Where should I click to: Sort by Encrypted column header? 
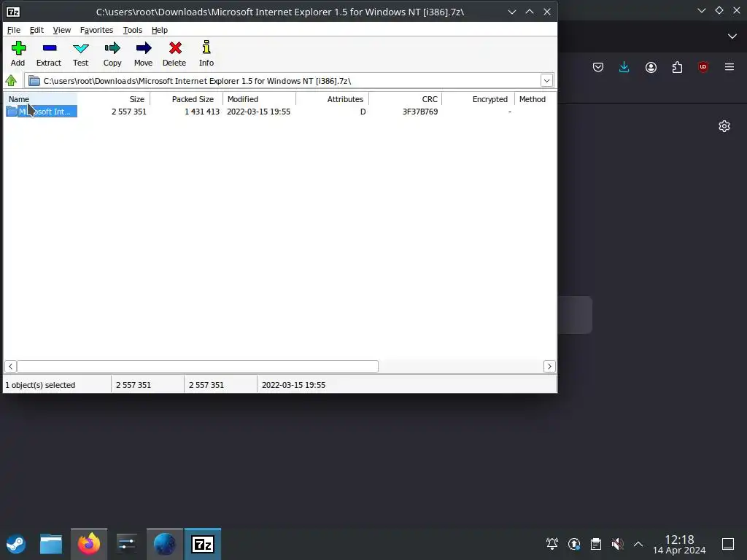tap(478, 99)
